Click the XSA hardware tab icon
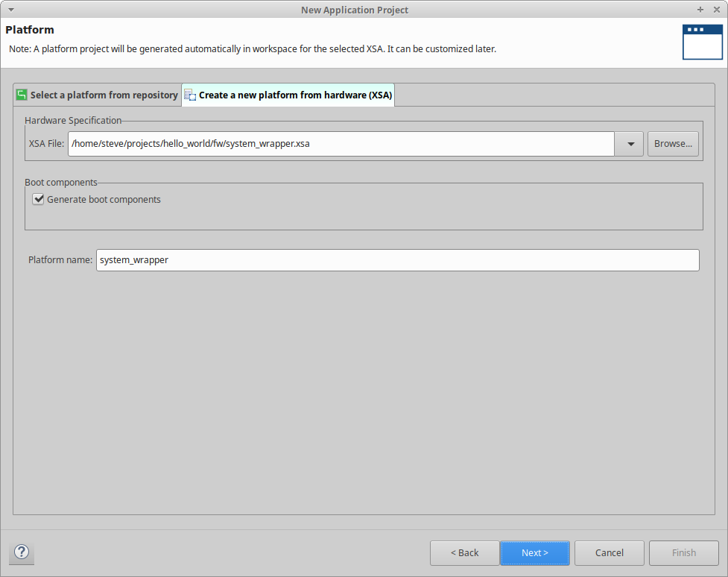The image size is (728, 577). (x=191, y=95)
